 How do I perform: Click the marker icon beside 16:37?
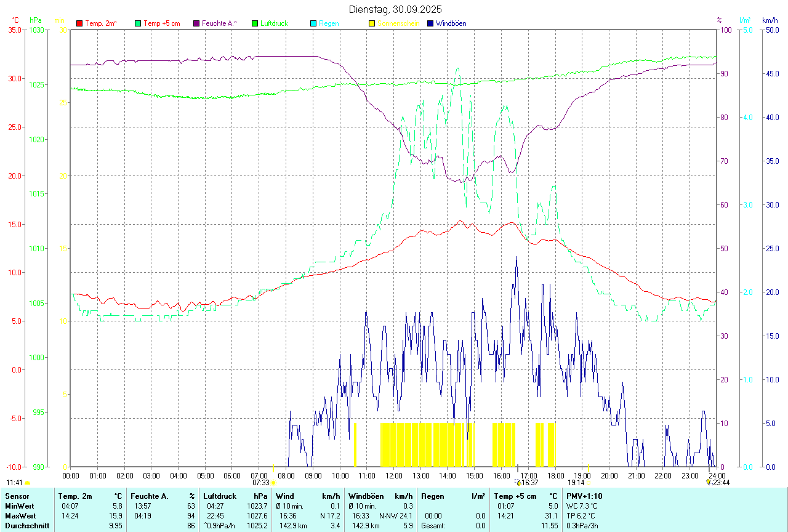[518, 483]
